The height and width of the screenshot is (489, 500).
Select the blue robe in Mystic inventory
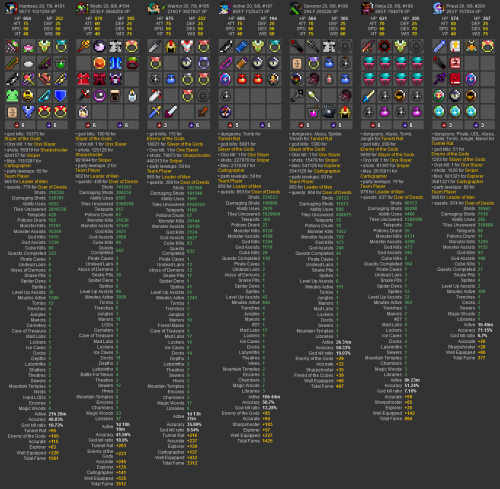click(115, 63)
